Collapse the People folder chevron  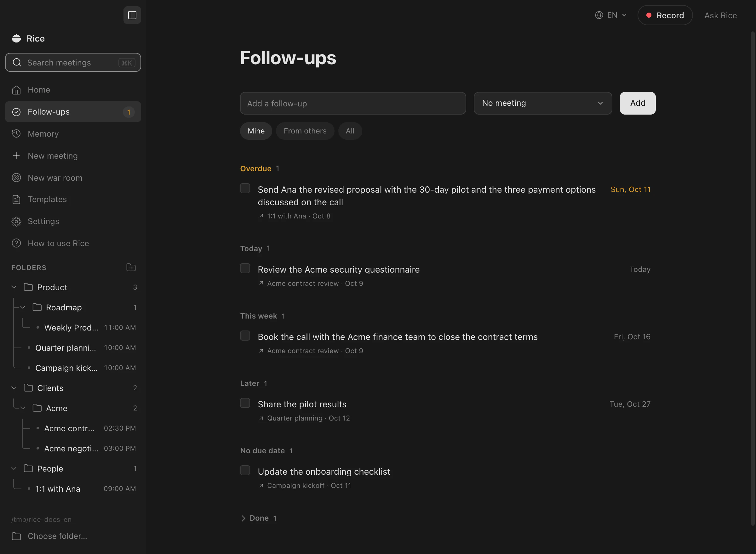(14, 468)
